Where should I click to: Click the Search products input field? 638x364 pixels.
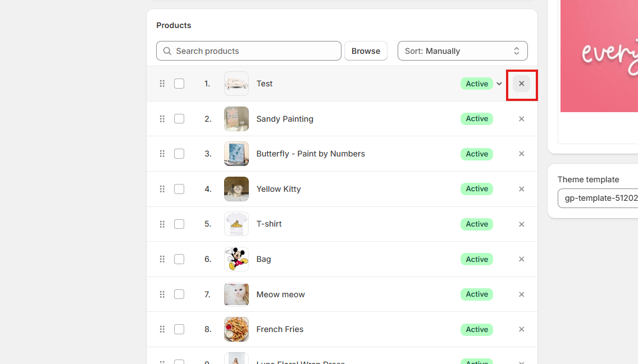click(x=256, y=51)
